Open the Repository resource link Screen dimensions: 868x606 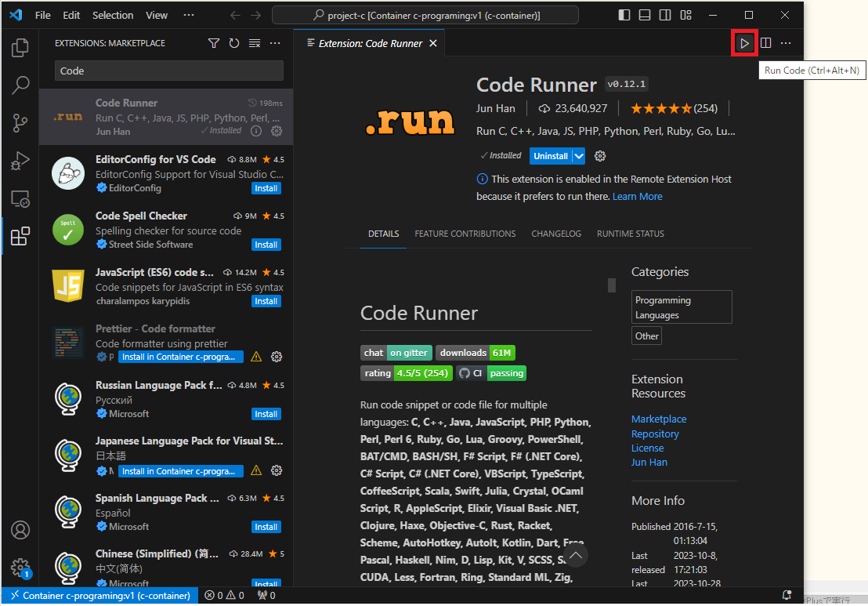tap(655, 434)
